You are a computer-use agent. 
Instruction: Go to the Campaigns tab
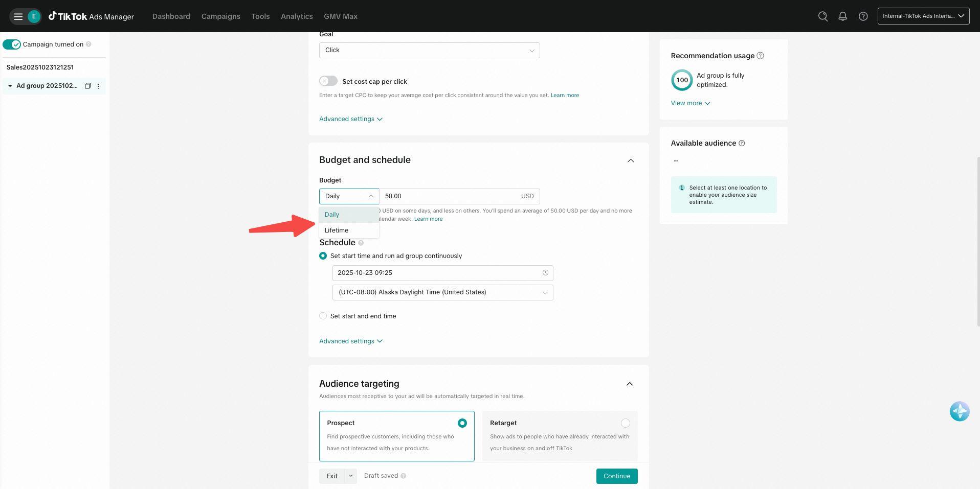click(220, 16)
